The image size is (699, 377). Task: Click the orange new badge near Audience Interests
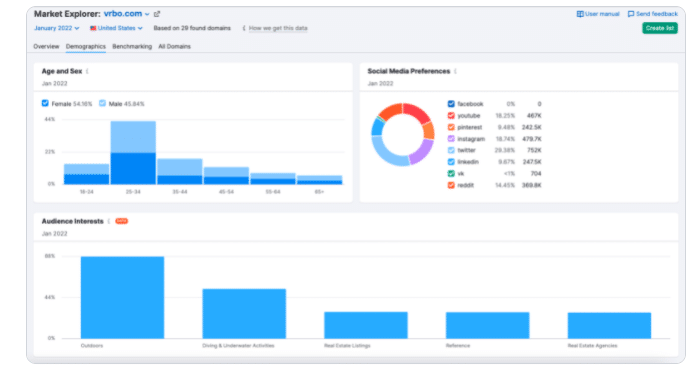(122, 221)
